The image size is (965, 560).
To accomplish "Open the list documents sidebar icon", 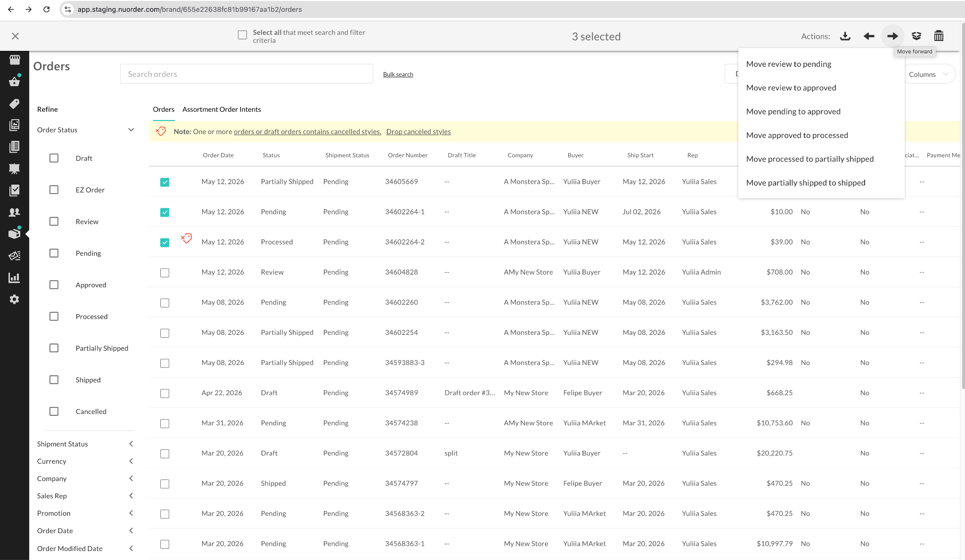I will 15,146.
